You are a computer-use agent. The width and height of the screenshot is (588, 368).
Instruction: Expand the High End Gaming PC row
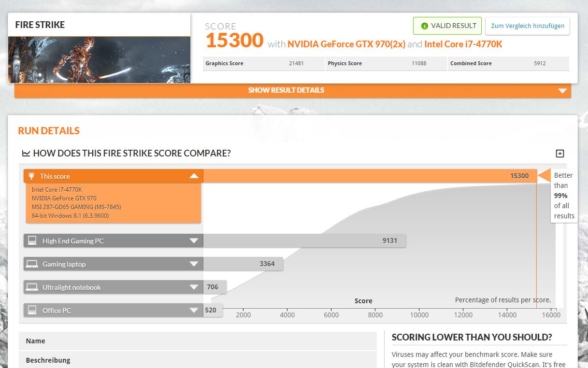pos(194,241)
